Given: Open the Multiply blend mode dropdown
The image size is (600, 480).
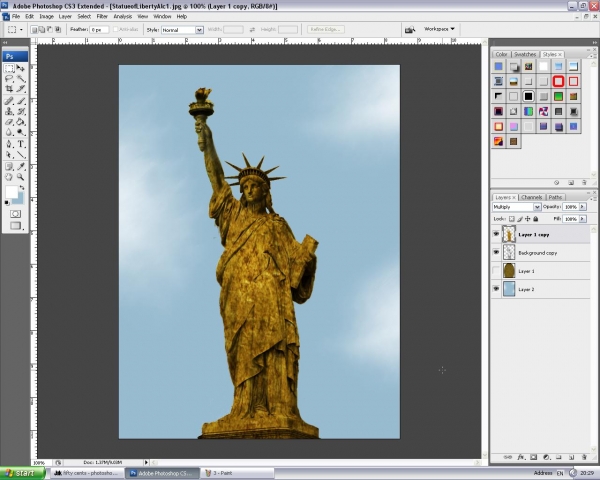Looking at the screenshot, I should [537, 207].
